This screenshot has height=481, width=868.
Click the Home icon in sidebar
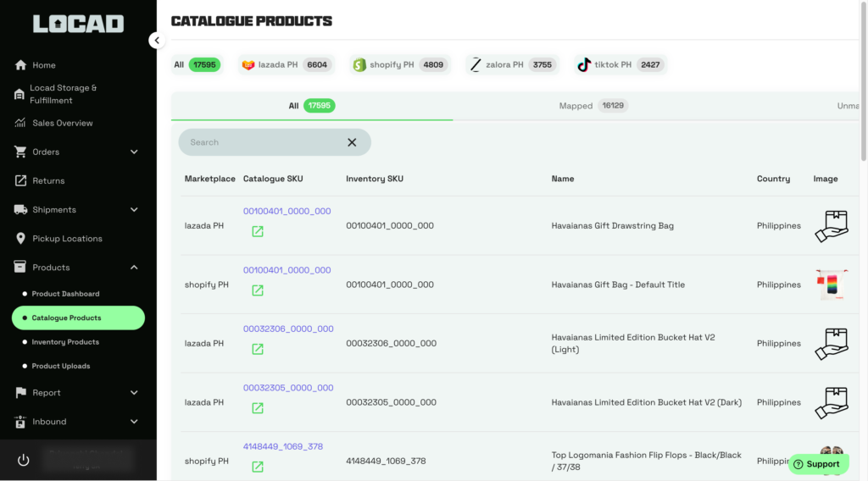click(x=20, y=65)
